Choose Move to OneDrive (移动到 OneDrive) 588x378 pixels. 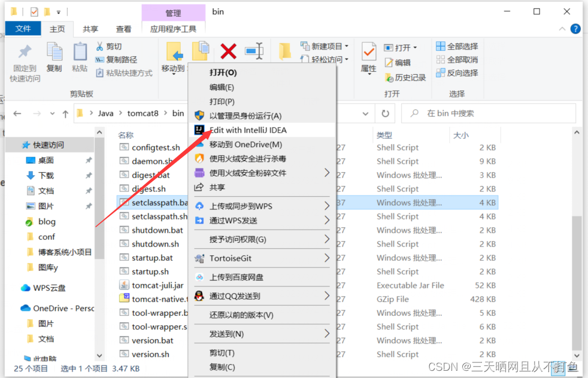pos(262,144)
